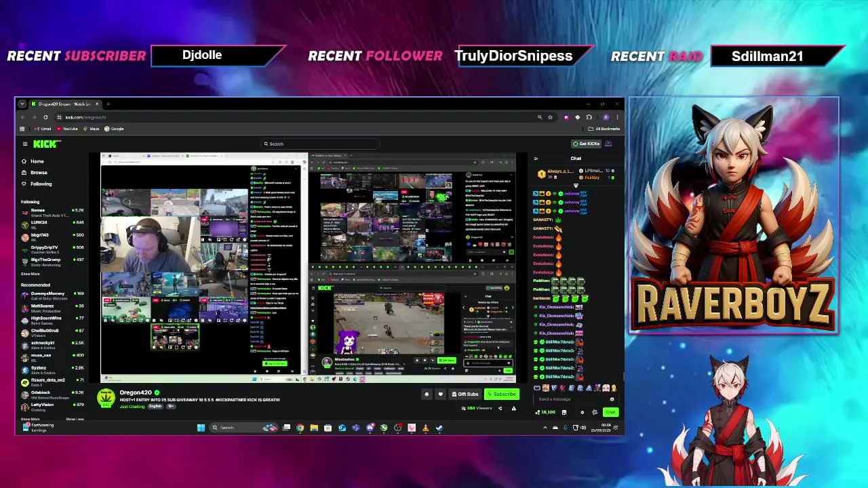Click the KICK logo
This screenshot has width=868, height=488.
click(46, 144)
